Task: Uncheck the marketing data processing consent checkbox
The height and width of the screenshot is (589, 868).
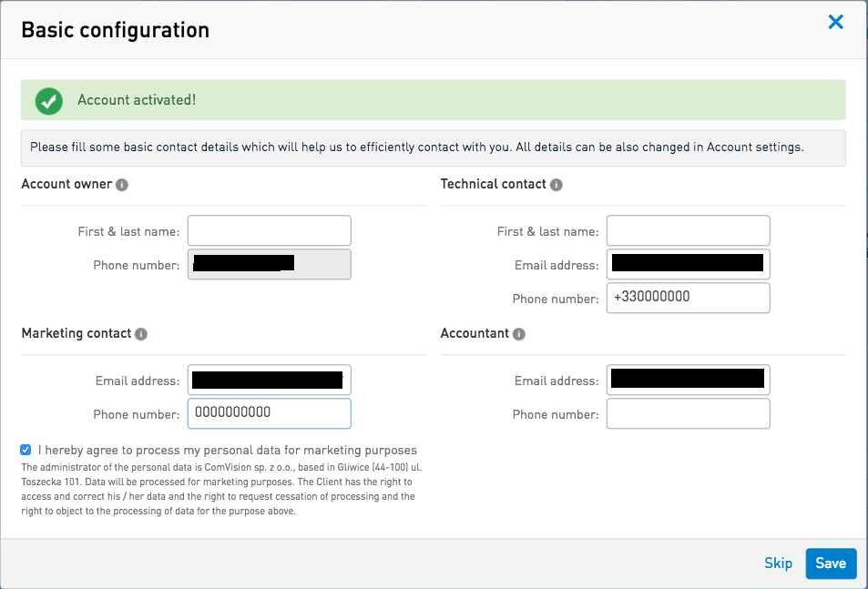Action: point(26,450)
